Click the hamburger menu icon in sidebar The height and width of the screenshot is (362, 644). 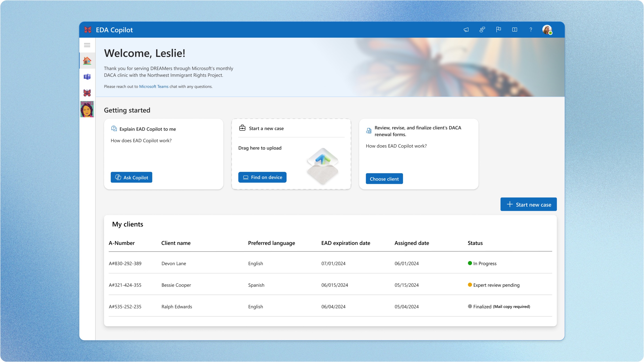(87, 45)
